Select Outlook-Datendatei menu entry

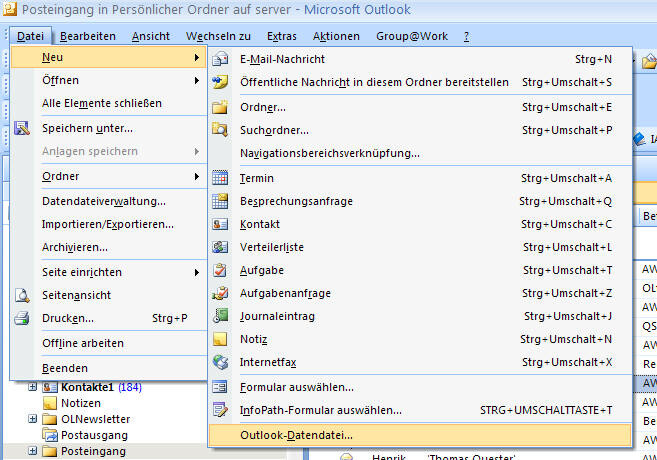tap(296, 435)
